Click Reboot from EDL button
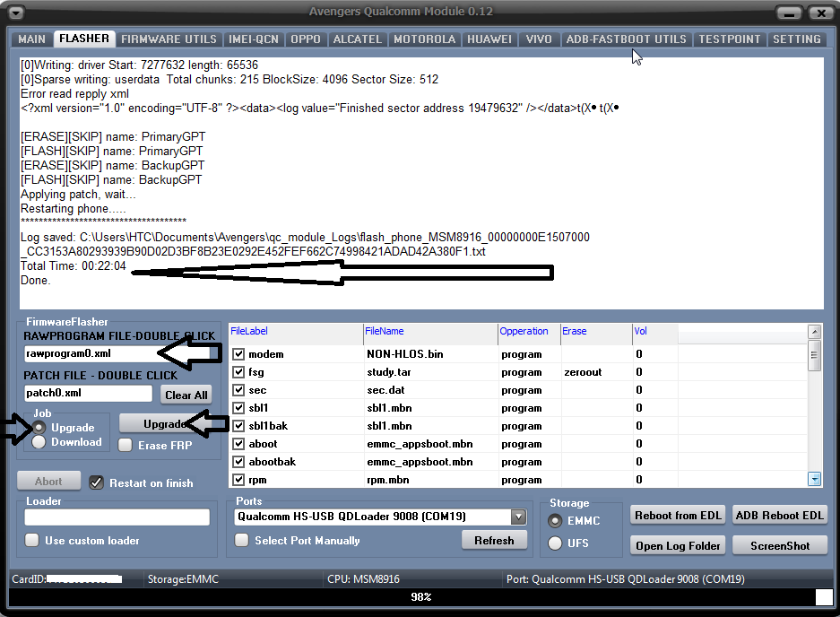 coord(678,515)
